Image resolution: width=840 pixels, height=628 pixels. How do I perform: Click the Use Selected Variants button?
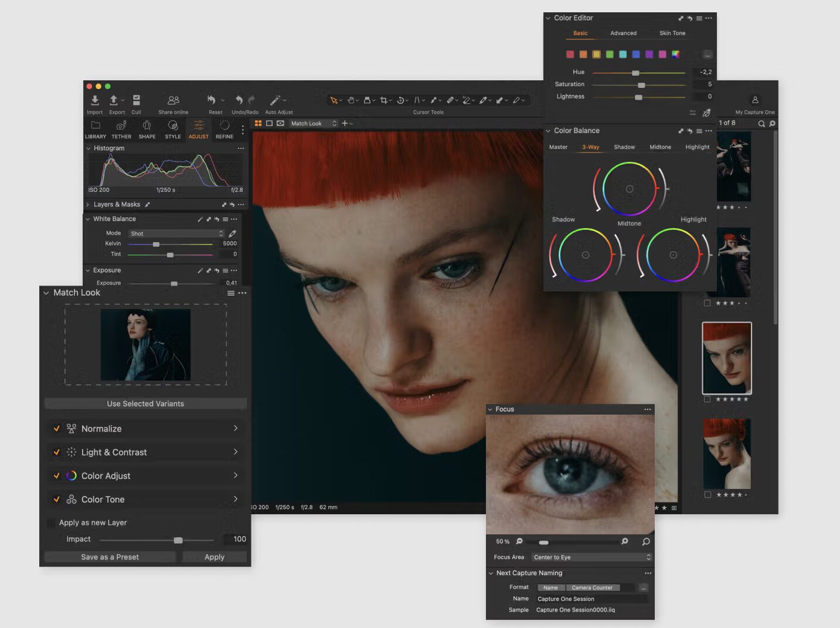145,404
